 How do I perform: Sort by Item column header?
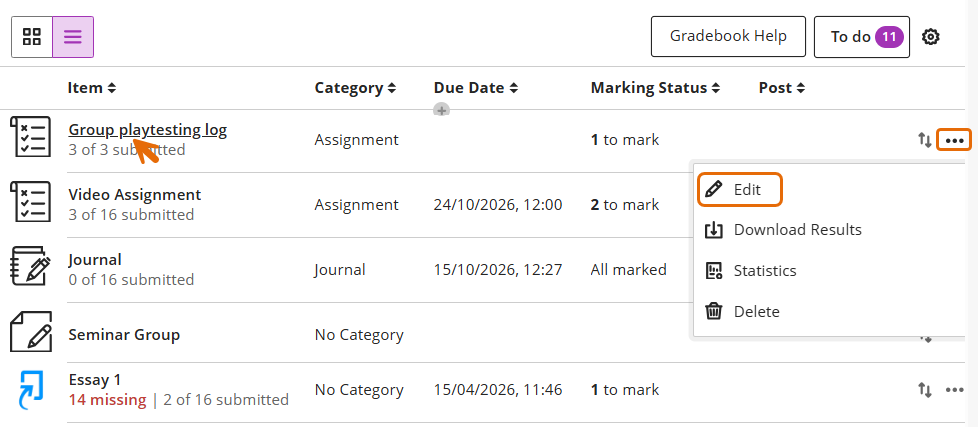coord(92,88)
